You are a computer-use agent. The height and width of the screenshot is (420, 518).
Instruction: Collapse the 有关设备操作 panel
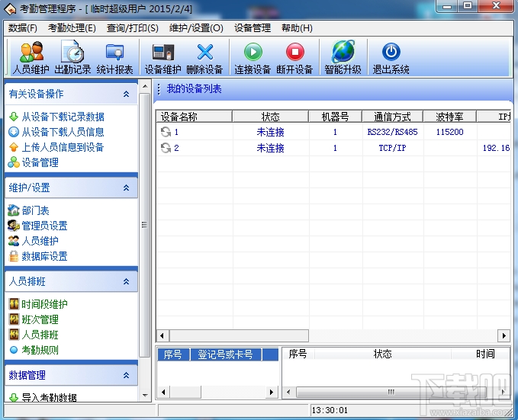point(126,94)
